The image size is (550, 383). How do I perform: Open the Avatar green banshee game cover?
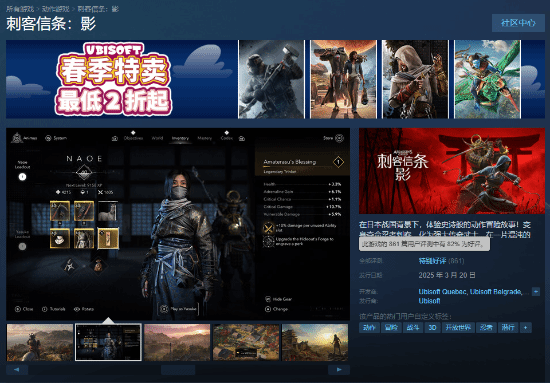pos(487,79)
